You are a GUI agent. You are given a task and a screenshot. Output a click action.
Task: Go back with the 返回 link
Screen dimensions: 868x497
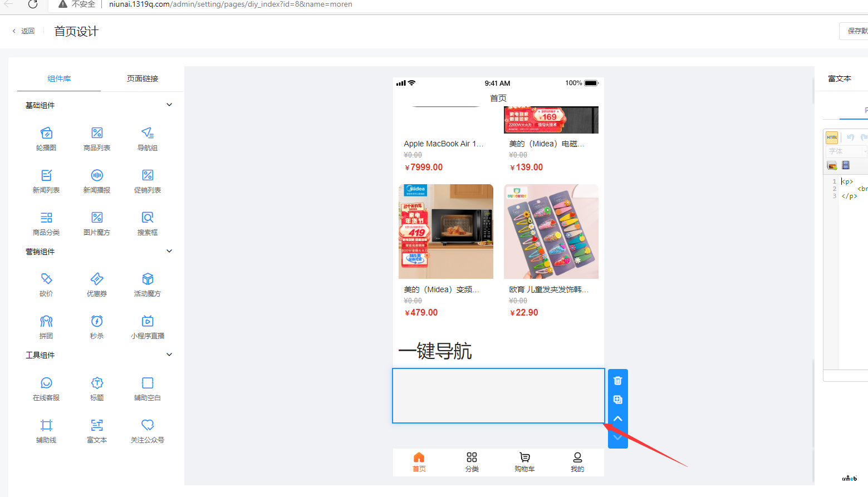coord(23,31)
